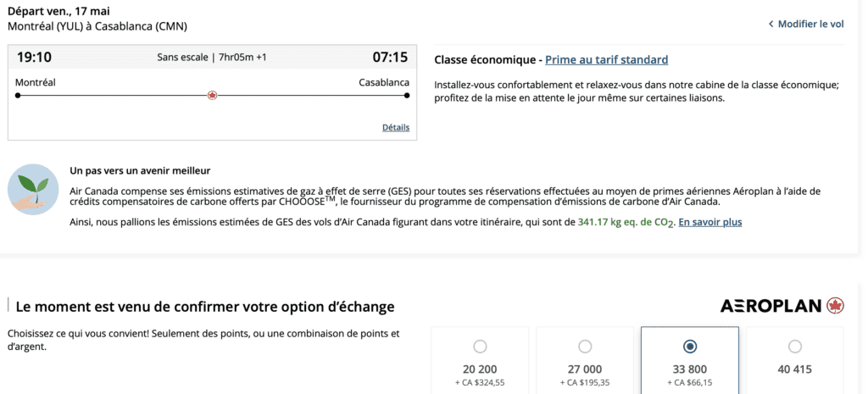Click the chevron arrow beside Modifier le vol
The width and height of the screenshot is (868, 394).
coord(771,25)
